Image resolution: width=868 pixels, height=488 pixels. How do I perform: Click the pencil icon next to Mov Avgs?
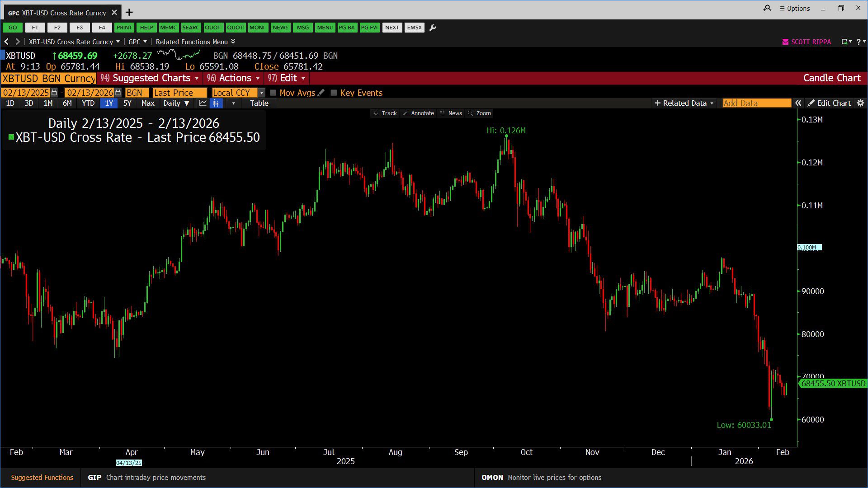click(321, 93)
